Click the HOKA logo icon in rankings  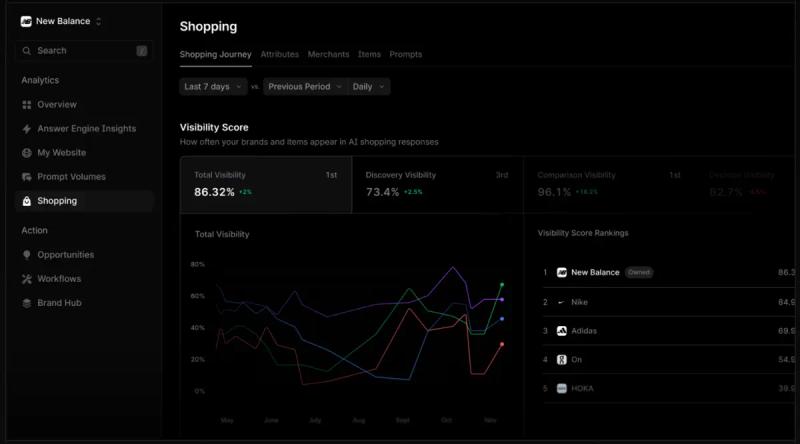[x=562, y=388]
